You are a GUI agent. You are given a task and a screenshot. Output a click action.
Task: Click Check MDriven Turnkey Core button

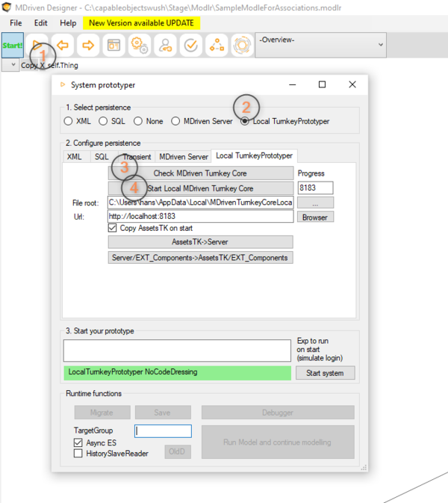pyautogui.click(x=201, y=173)
